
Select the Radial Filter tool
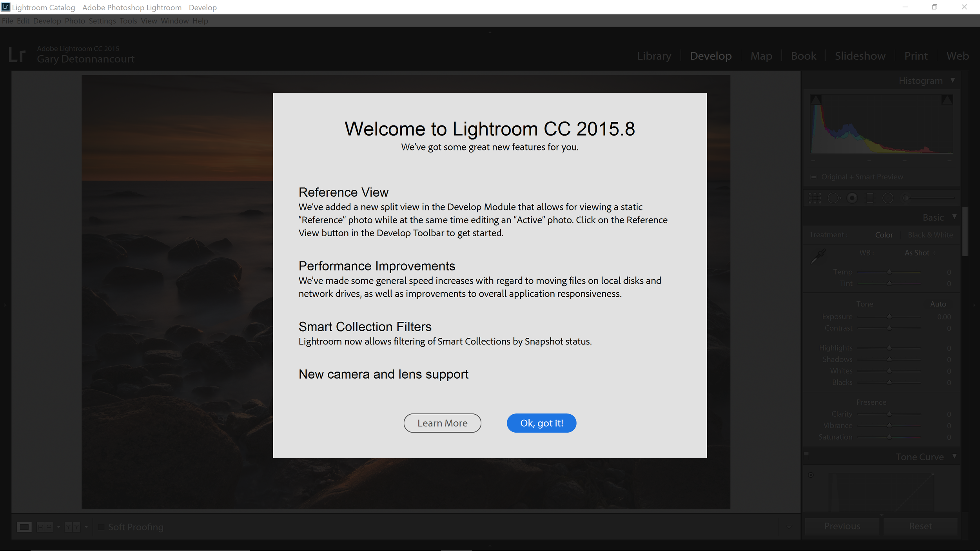(x=888, y=198)
